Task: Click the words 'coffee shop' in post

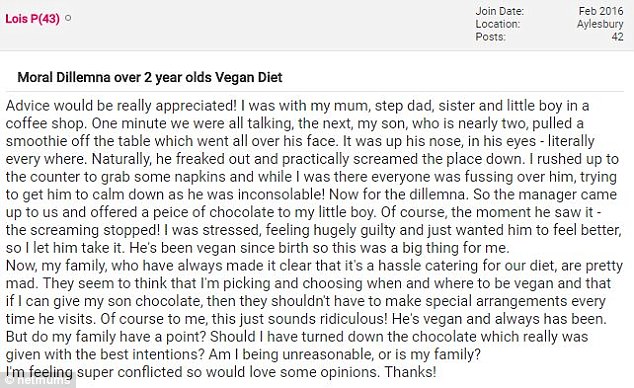Action: coord(45,124)
